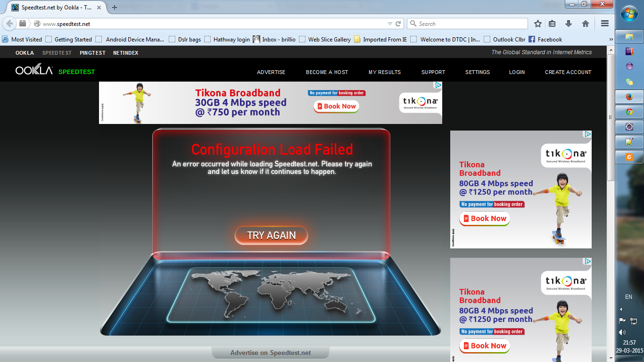Open the SUPPORT menu item
The height and width of the screenshot is (362, 644).
click(x=433, y=72)
